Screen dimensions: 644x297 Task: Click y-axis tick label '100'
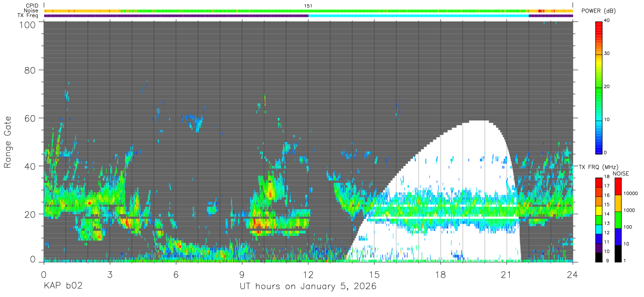pos(28,25)
